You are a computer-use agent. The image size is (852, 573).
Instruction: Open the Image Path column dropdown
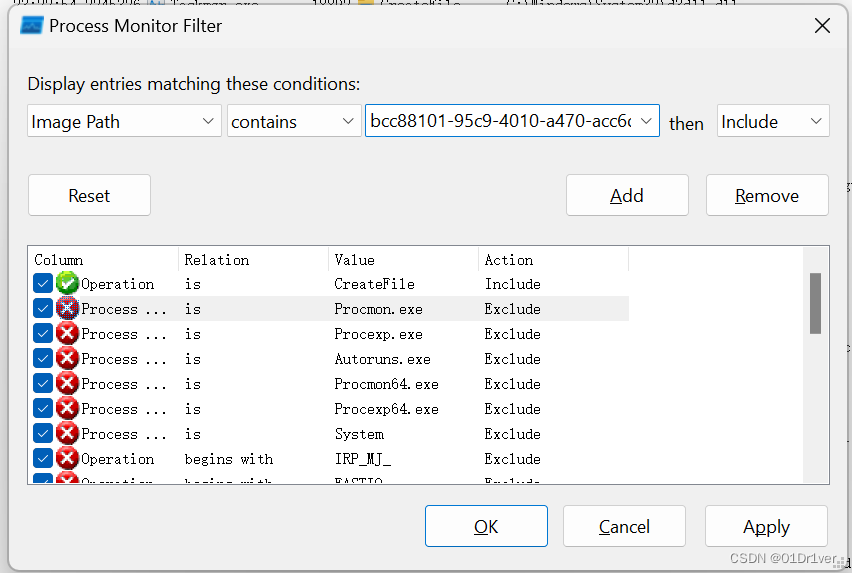(x=124, y=122)
